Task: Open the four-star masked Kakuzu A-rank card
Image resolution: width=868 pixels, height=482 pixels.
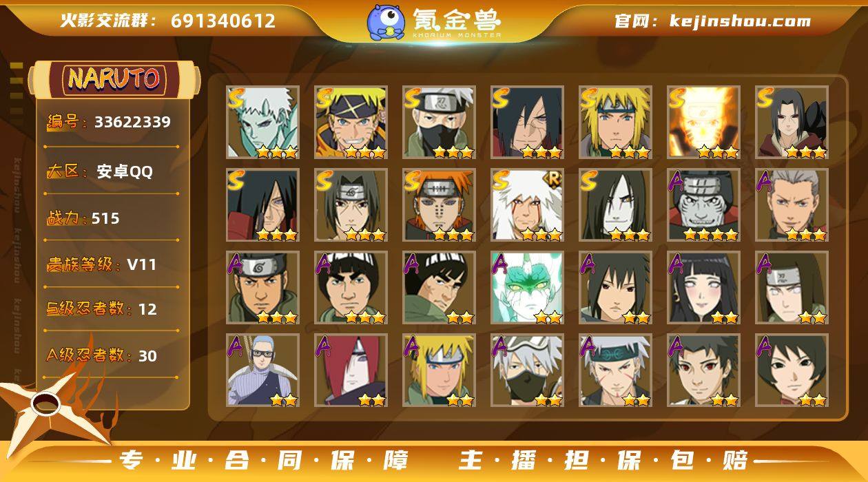Action: pyautogui.click(x=704, y=205)
